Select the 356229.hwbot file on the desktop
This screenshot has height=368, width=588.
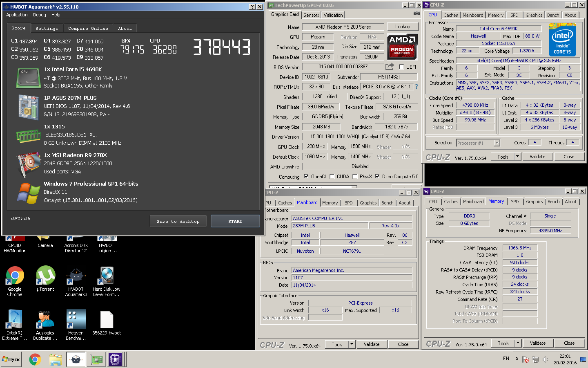[107, 323]
